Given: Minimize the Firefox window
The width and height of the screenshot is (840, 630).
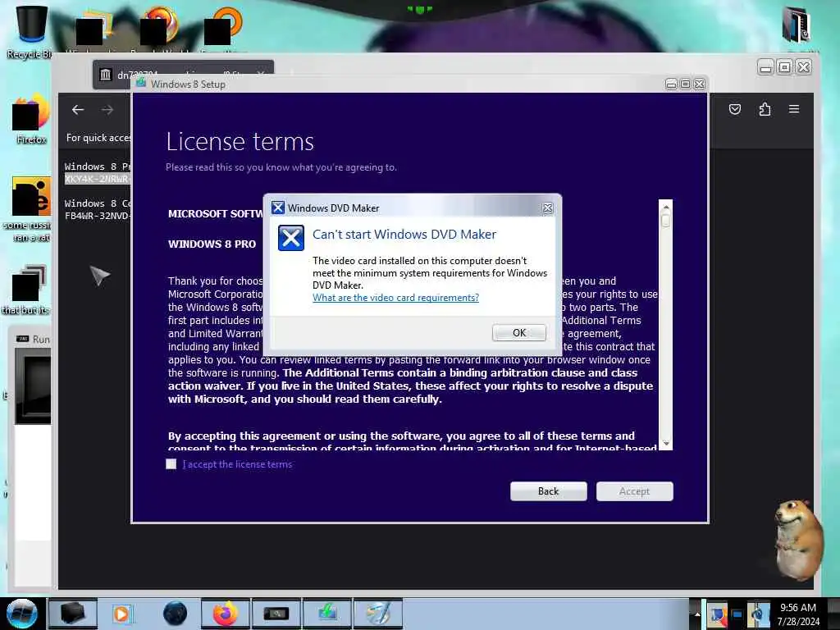Looking at the screenshot, I should point(765,67).
